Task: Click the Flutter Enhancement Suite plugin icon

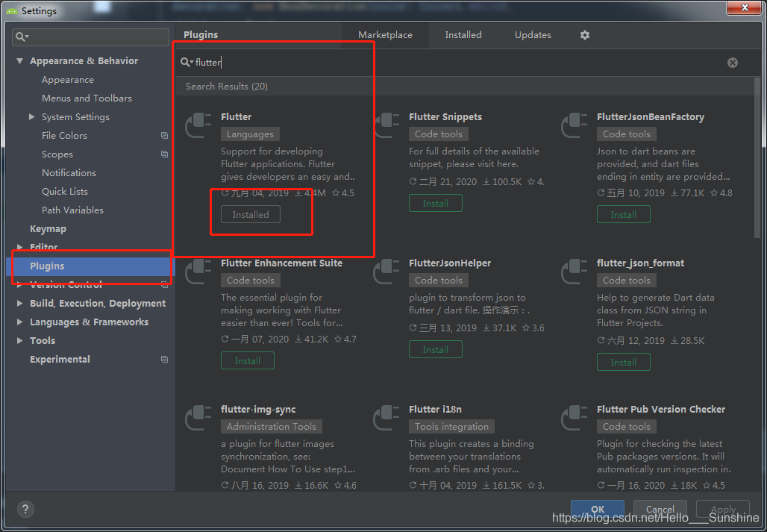Action: click(198, 272)
